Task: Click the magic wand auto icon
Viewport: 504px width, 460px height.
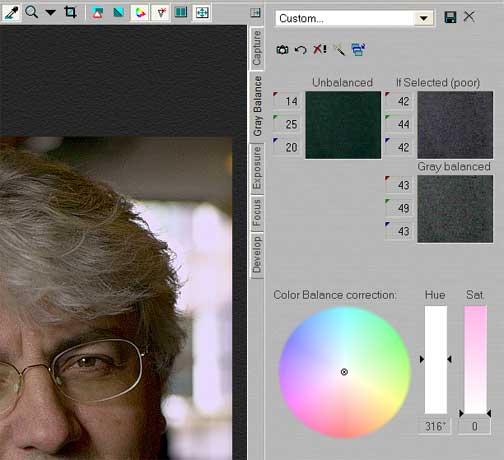Action: (339, 50)
